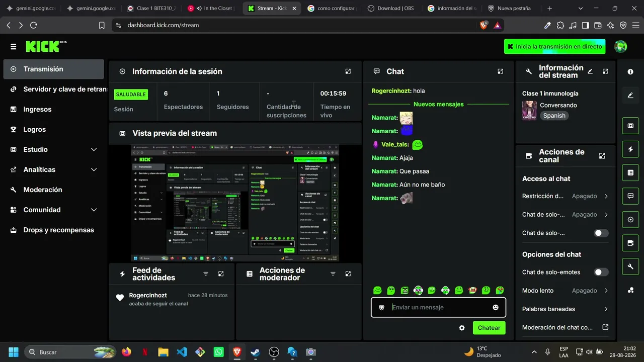Click the edit layout pencil in right sidebar
The image size is (644, 362).
630,95
